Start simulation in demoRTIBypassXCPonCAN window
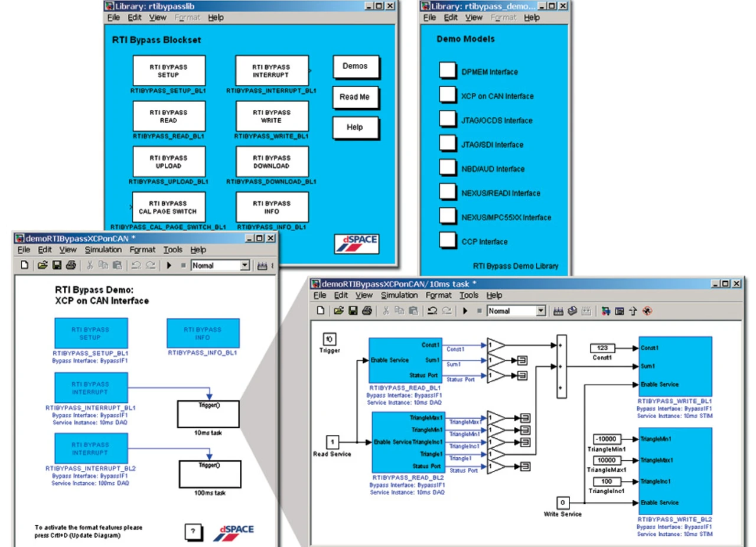756x547 pixels. [169, 265]
